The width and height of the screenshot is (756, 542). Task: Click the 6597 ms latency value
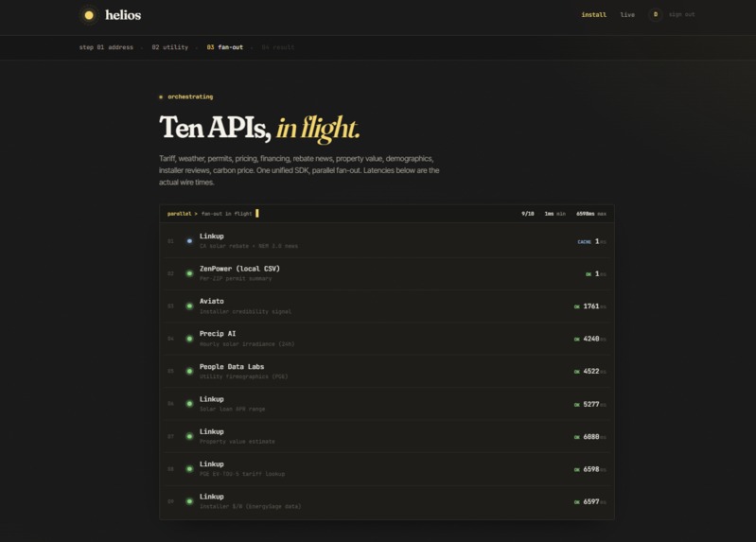click(591, 501)
